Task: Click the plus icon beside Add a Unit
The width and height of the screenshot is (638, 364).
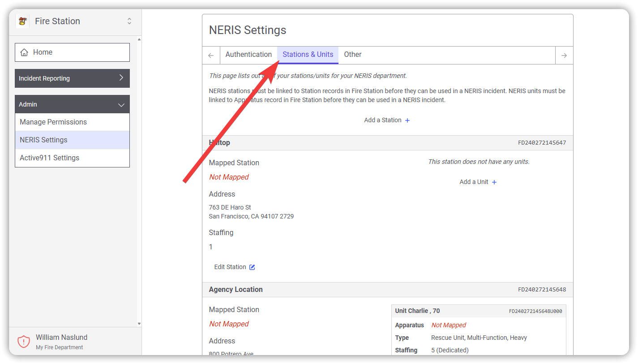Action: tap(494, 182)
